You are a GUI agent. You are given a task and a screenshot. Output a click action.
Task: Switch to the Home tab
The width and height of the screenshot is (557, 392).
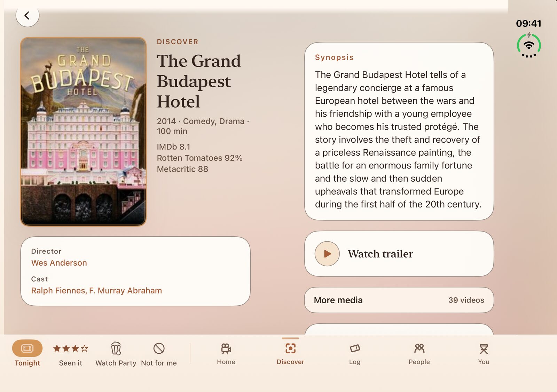click(226, 354)
